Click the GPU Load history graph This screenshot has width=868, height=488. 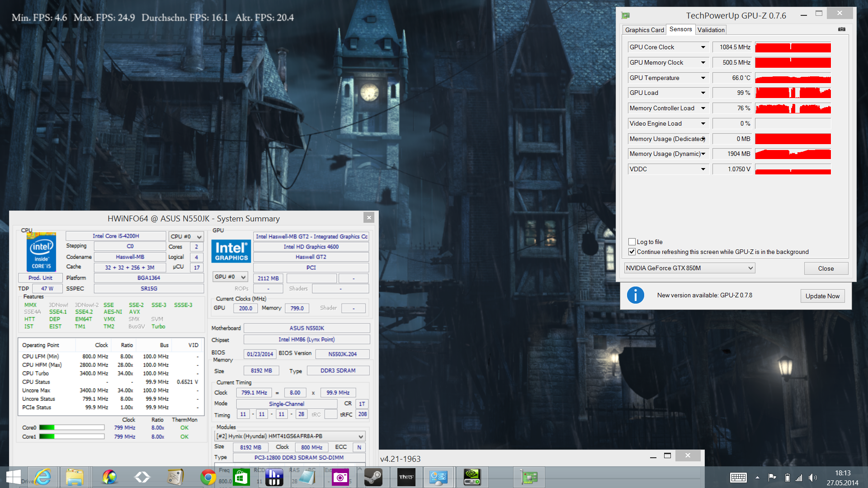point(793,93)
